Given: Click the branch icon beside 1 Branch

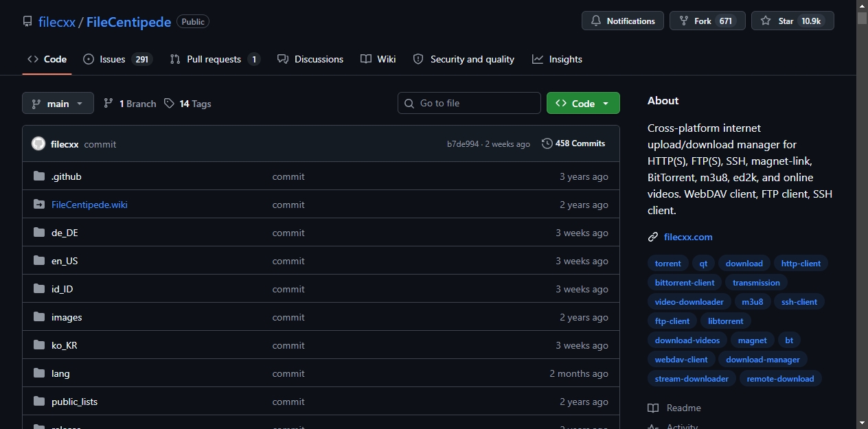Looking at the screenshot, I should pos(108,104).
